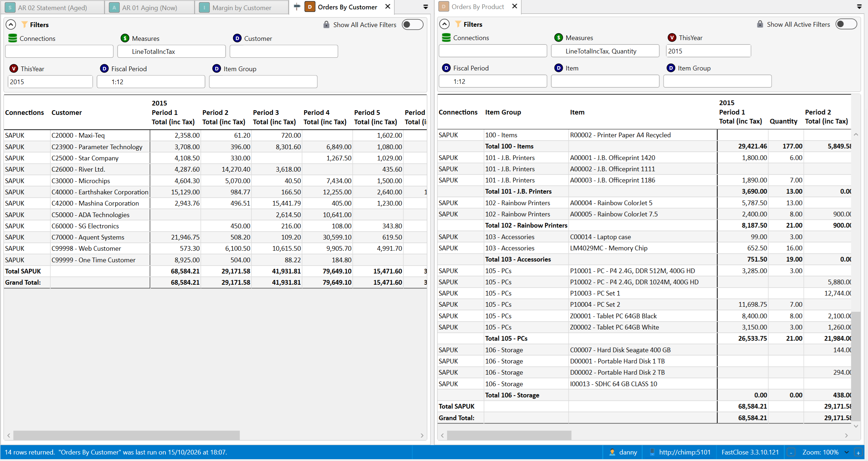This screenshot has height=461, width=868.
Task: Click the left grid horizontal scrollbar thumb
Action: pyautogui.click(x=127, y=435)
